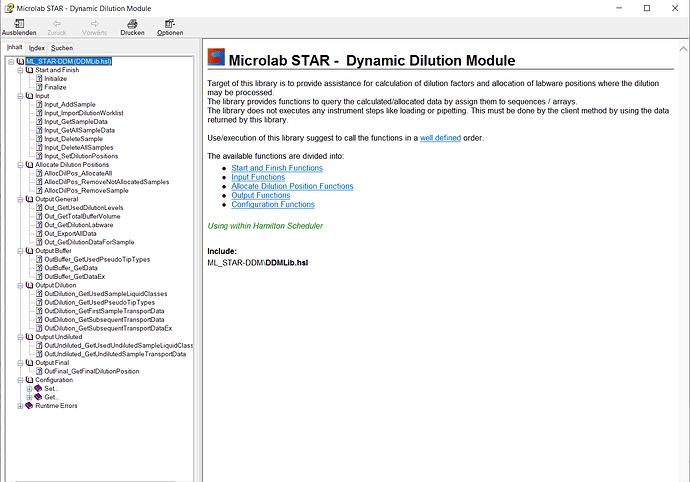Screen dimensions: 690x482
Task: Click the Input_ImportDilutionWorklist page icon
Action: pyautogui.click(x=39, y=113)
